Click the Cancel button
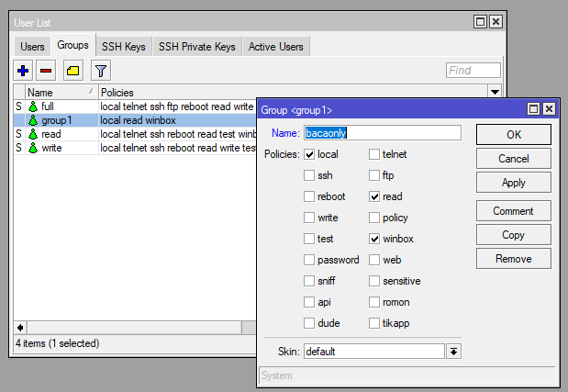 (514, 159)
